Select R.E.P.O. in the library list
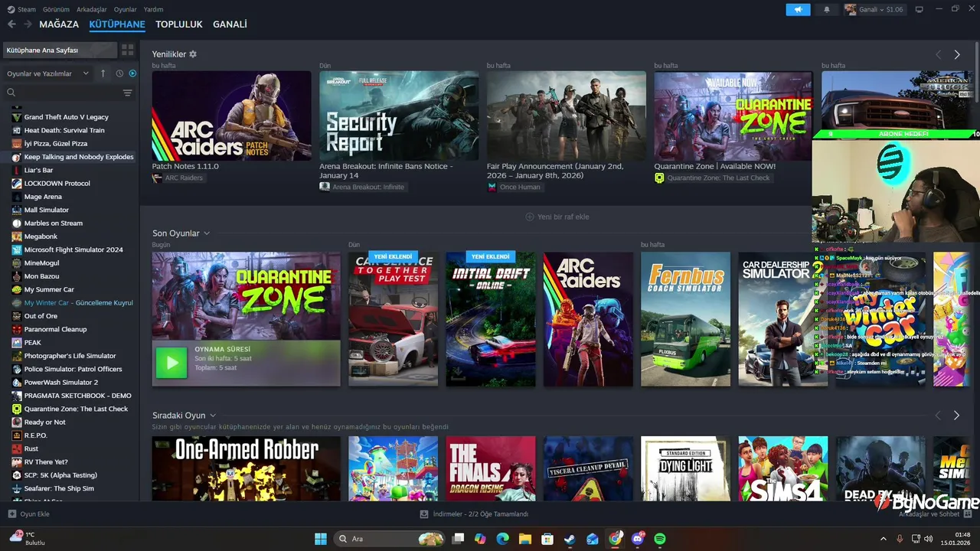Image resolution: width=980 pixels, height=551 pixels. pyautogui.click(x=35, y=435)
